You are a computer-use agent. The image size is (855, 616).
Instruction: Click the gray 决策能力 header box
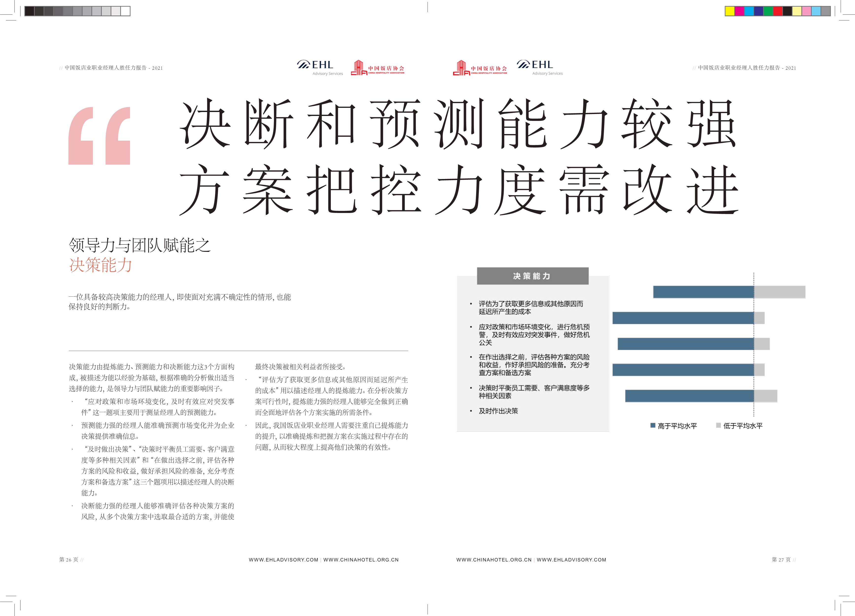(x=532, y=276)
